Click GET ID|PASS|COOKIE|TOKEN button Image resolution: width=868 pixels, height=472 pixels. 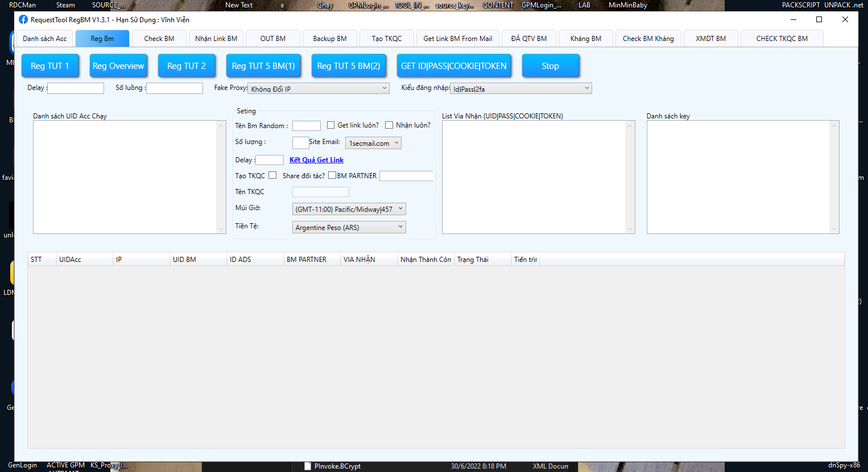[453, 66]
